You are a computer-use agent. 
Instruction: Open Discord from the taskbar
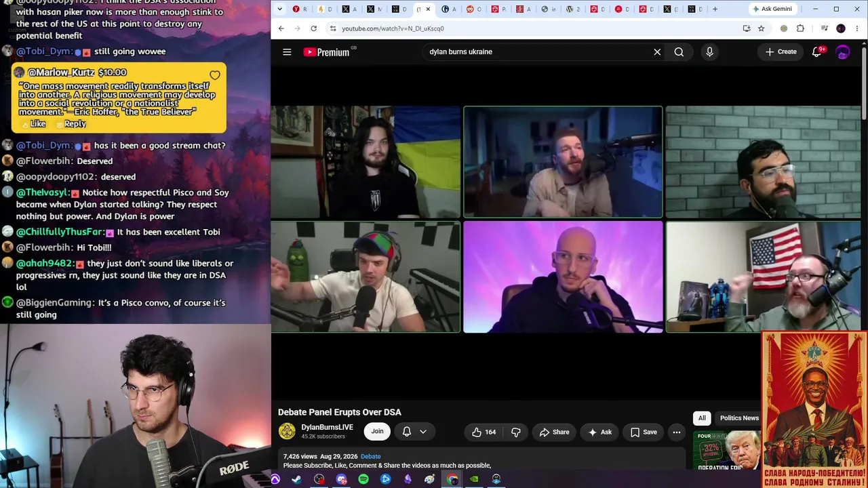(341, 479)
